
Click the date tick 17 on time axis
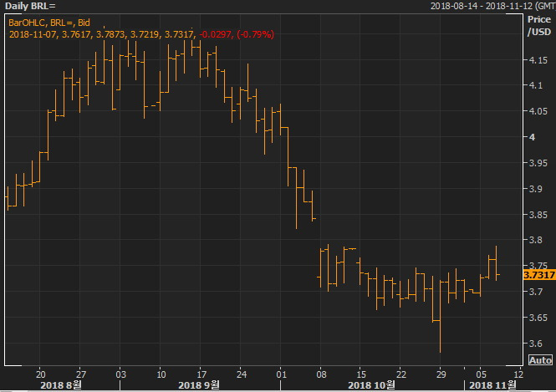201,374
